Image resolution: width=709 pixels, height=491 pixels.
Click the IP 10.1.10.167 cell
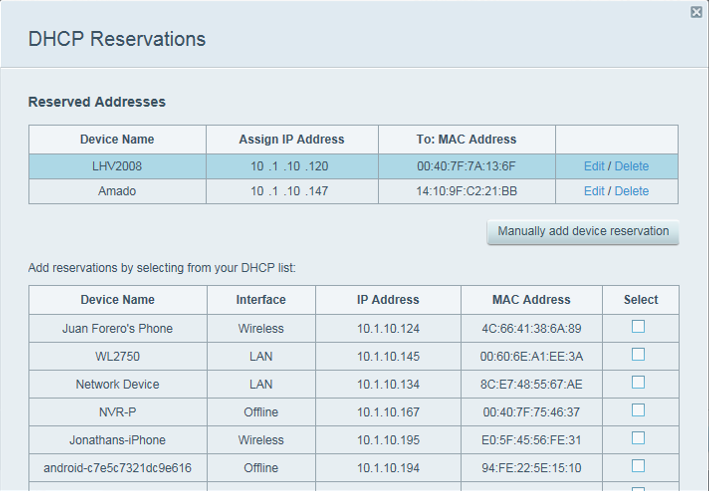point(388,412)
